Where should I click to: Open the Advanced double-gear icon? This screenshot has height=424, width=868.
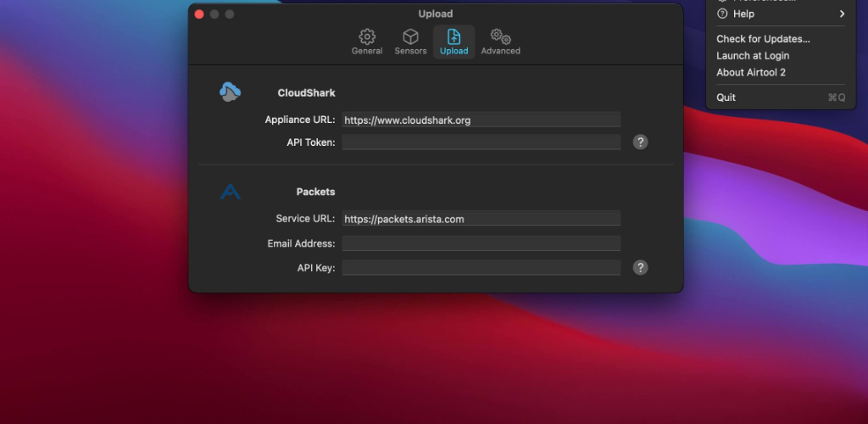(500, 37)
